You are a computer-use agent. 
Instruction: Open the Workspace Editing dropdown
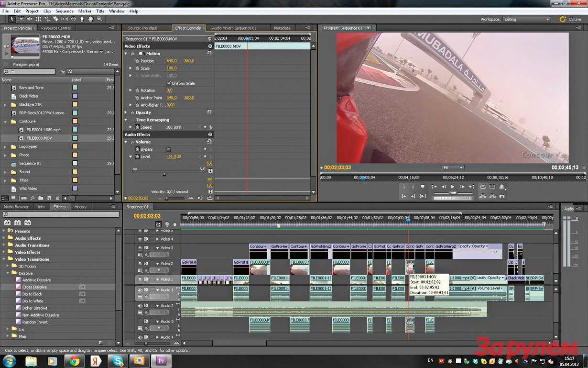tap(527, 19)
